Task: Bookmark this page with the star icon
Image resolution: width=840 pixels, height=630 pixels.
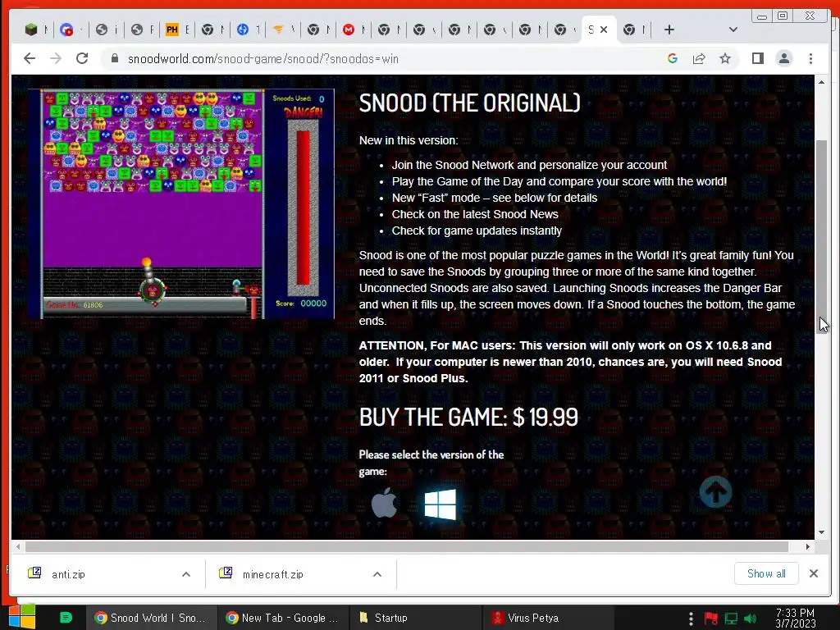Action: coord(725,58)
